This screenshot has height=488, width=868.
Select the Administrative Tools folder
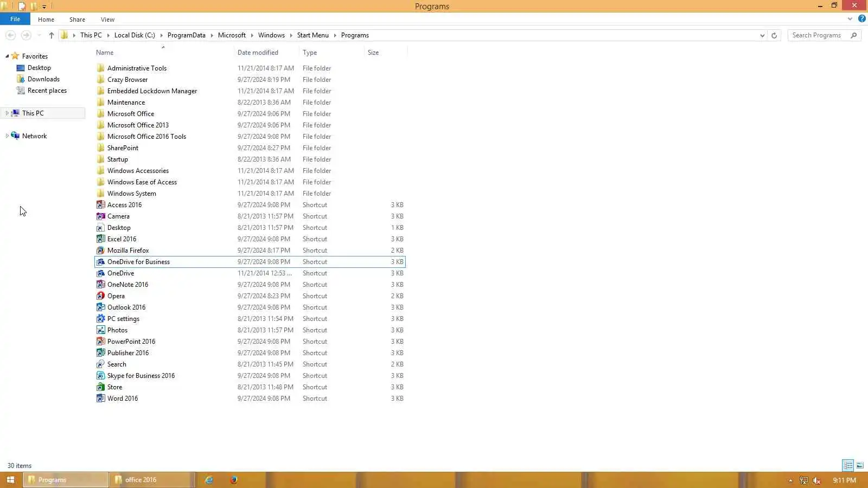coord(250,68)
